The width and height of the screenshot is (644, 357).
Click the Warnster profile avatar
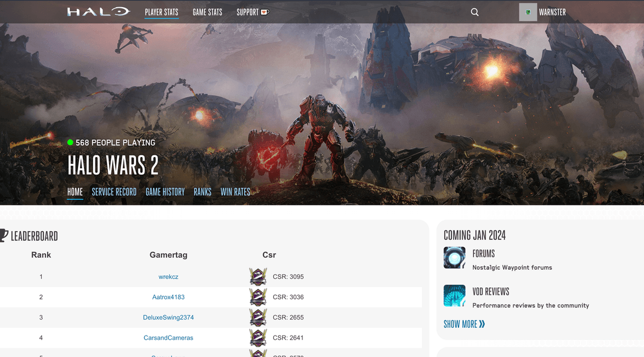pyautogui.click(x=528, y=13)
